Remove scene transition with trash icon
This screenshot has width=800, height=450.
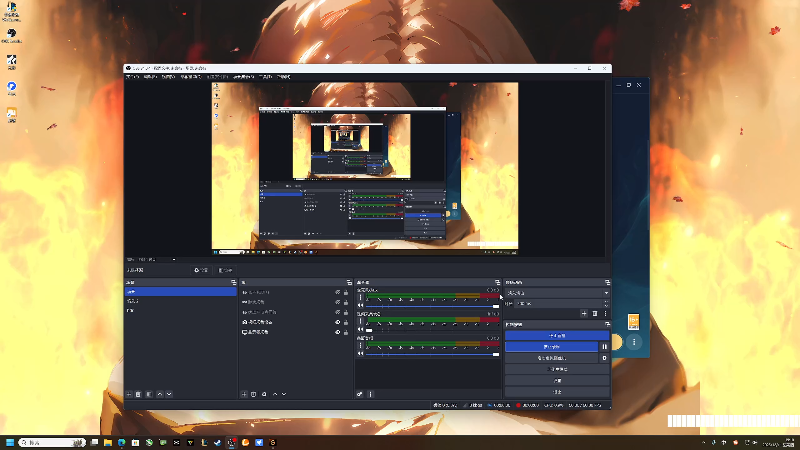[x=595, y=314]
